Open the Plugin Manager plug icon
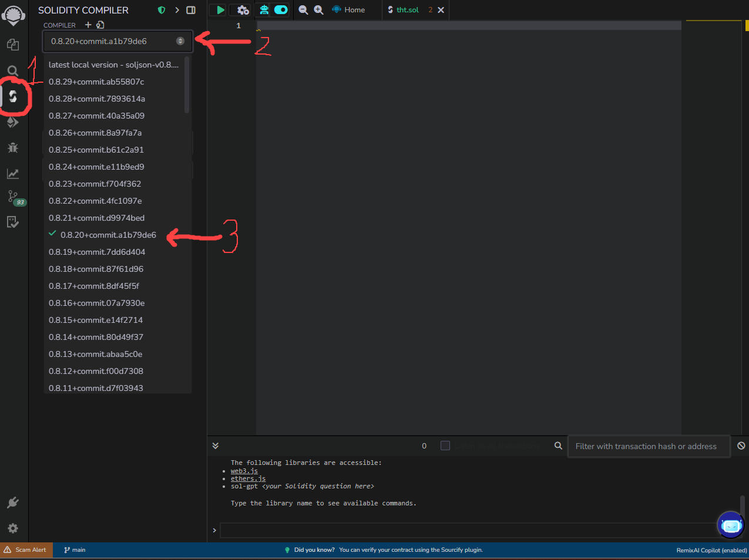Screen dimensions: 749x560 click(13, 502)
